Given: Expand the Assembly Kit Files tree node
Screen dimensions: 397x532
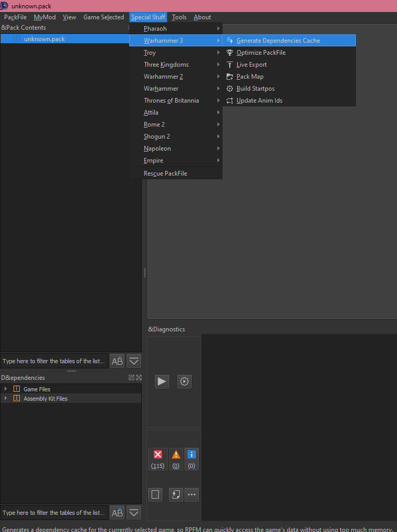Looking at the screenshot, I should point(5,398).
